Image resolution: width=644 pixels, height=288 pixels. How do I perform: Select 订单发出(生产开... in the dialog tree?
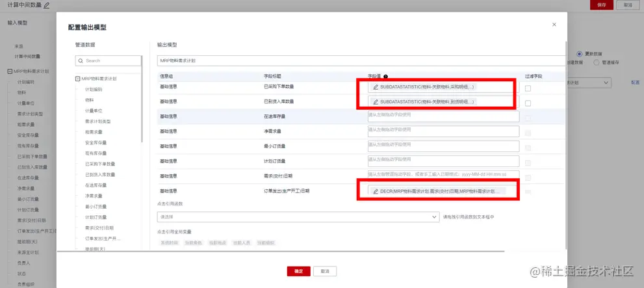[x=103, y=239]
